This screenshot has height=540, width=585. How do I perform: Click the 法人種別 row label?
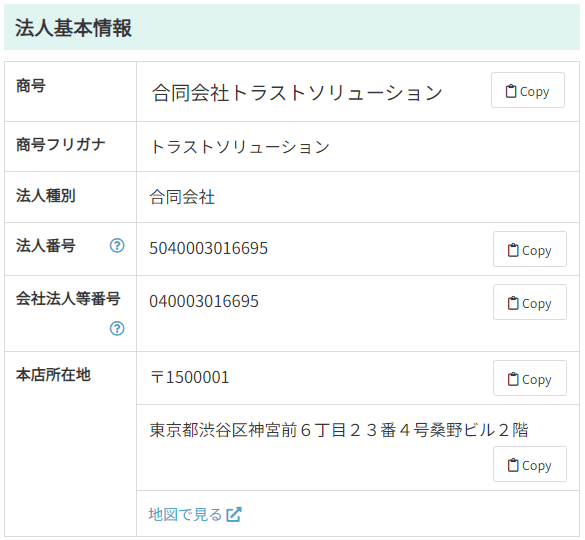click(46, 195)
